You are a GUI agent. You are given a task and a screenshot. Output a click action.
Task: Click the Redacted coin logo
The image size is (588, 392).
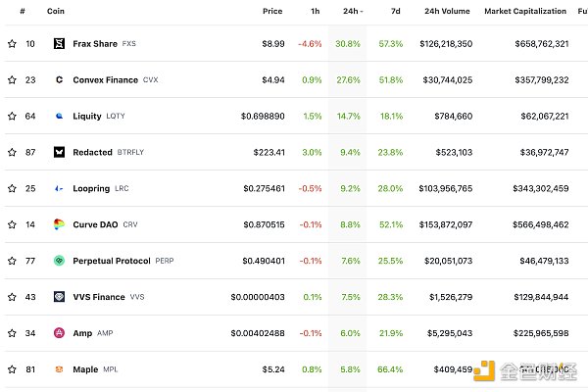(59, 152)
